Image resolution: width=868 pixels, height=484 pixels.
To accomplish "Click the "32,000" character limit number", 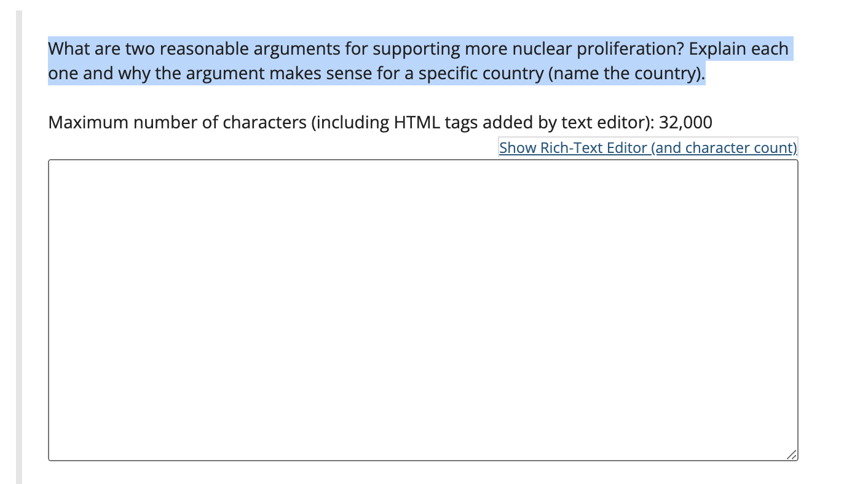I will tap(685, 122).
